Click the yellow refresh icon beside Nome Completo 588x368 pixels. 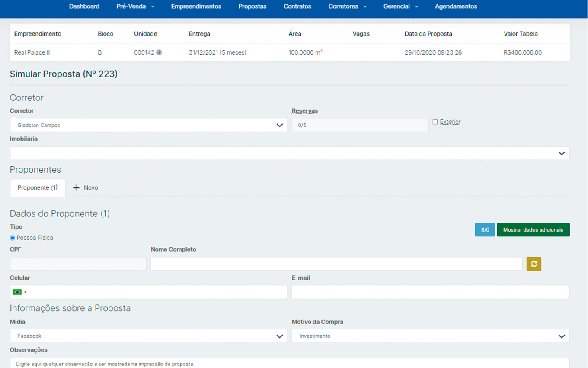click(534, 264)
